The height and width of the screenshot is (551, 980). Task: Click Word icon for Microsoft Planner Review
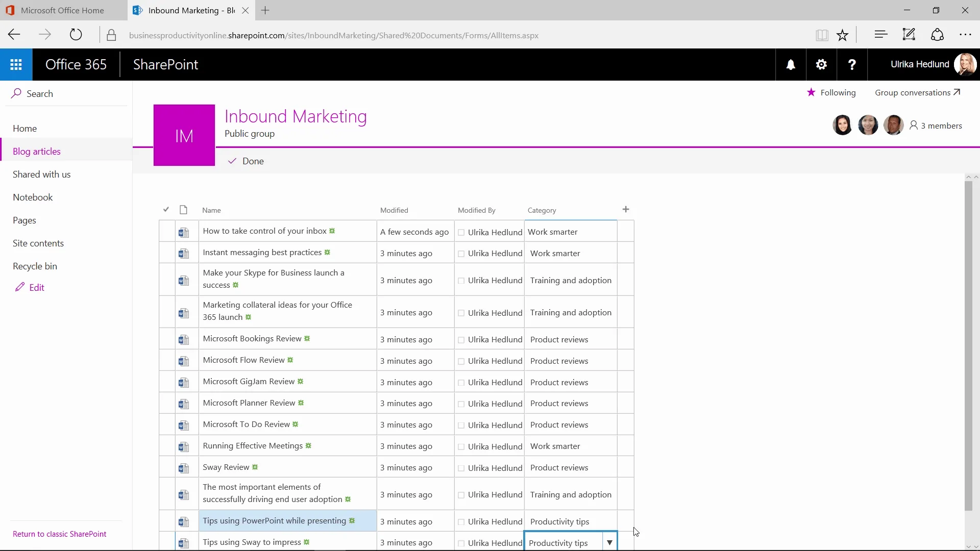184,404
